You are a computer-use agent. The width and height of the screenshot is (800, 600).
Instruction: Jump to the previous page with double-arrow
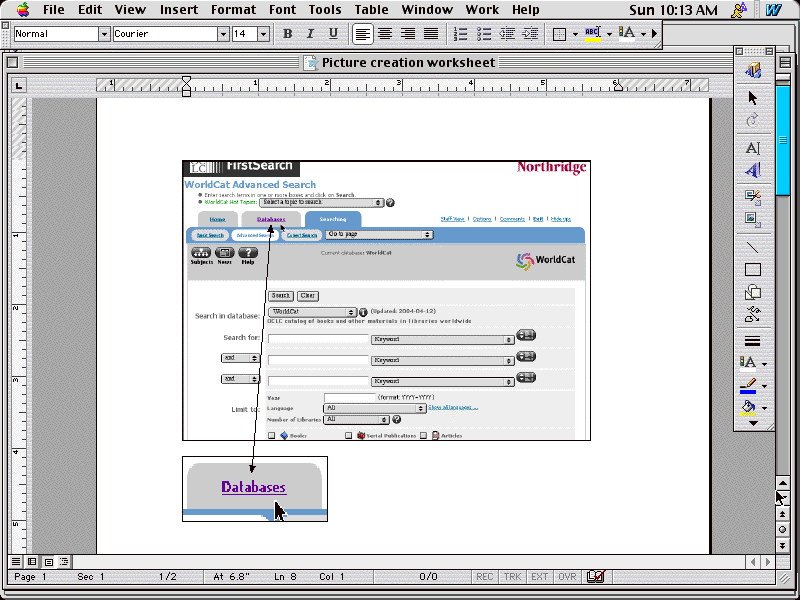(782, 514)
